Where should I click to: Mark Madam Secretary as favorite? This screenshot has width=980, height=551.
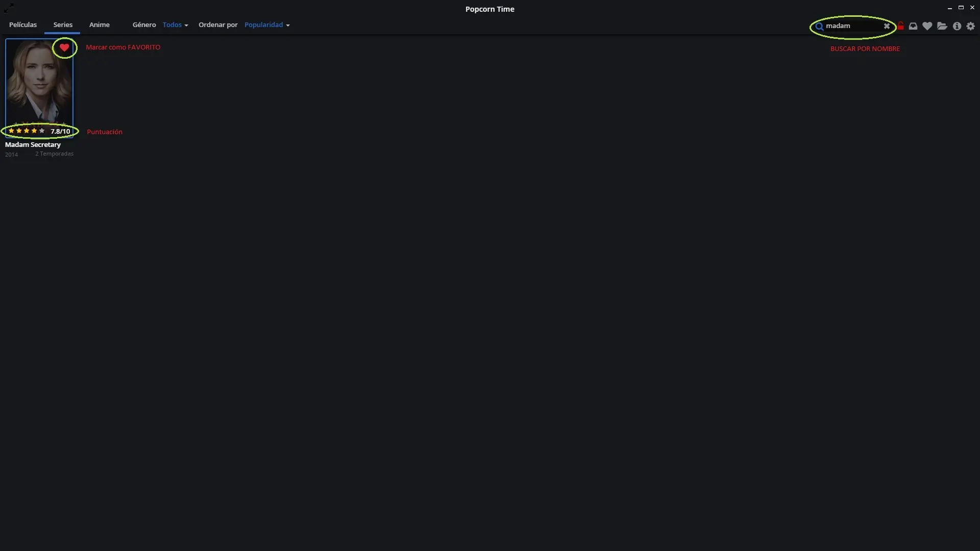point(64,48)
